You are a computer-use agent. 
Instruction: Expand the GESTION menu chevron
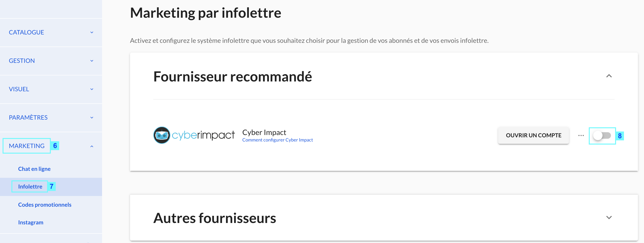point(92,61)
